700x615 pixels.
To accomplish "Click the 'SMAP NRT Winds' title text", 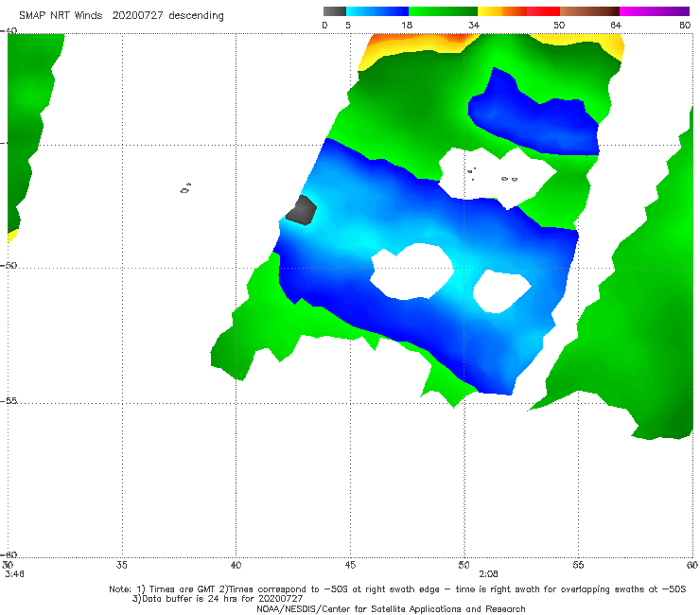I will [61, 15].
